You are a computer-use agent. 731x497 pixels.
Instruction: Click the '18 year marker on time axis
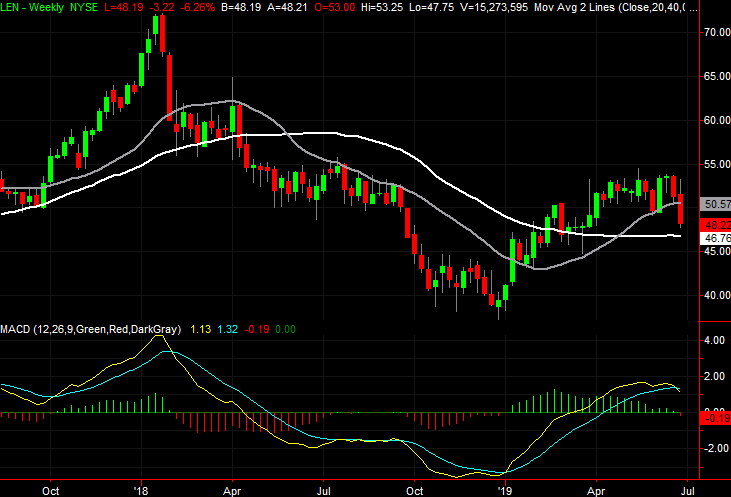pyautogui.click(x=140, y=490)
